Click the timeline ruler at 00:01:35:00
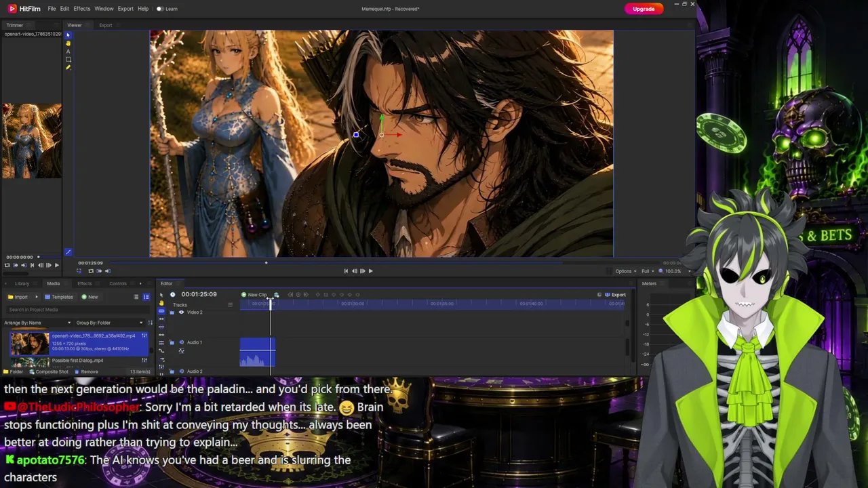The image size is (868, 488). coord(442,304)
